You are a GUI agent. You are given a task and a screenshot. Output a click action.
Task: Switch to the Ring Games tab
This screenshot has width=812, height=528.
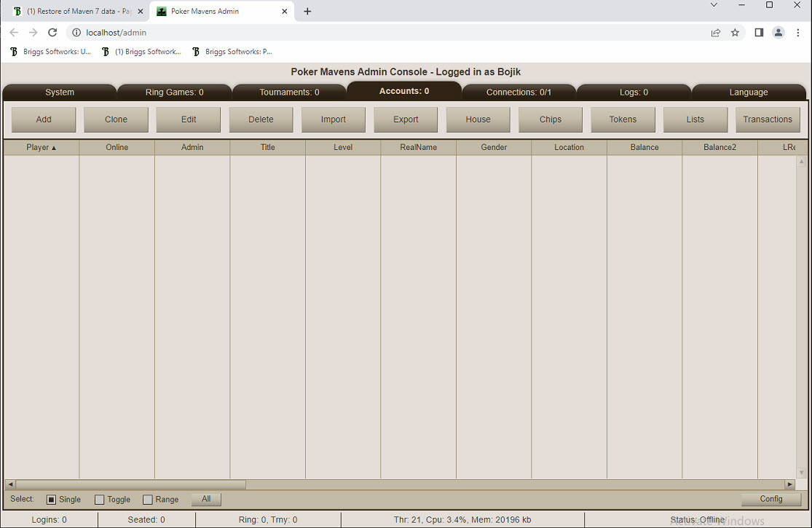(x=174, y=92)
